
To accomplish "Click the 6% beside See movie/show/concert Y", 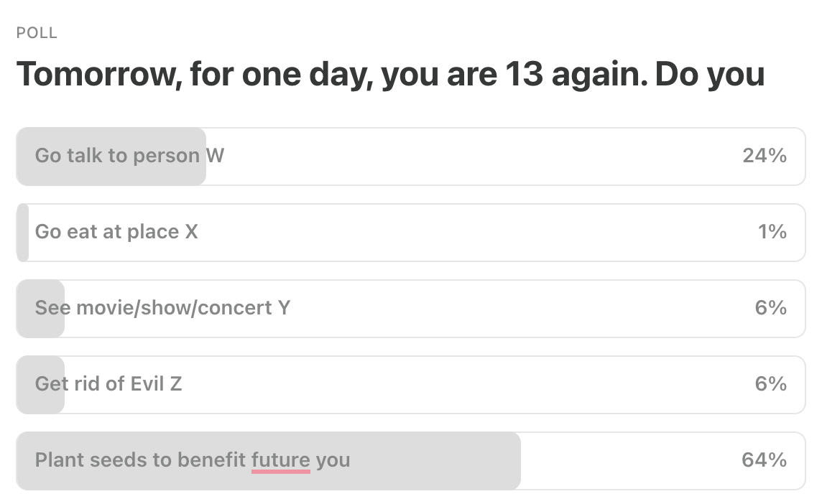I will pos(770,308).
